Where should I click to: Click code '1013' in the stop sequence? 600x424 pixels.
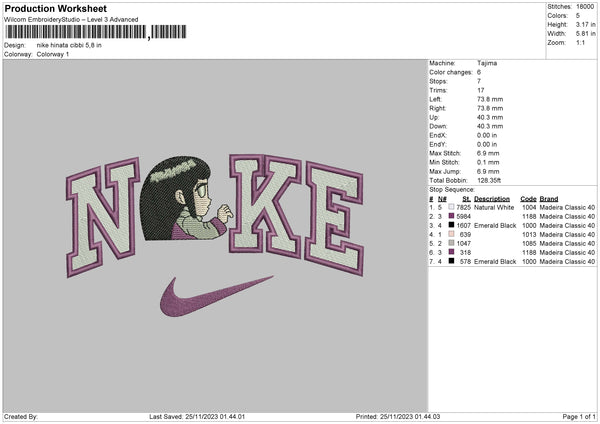pos(529,234)
